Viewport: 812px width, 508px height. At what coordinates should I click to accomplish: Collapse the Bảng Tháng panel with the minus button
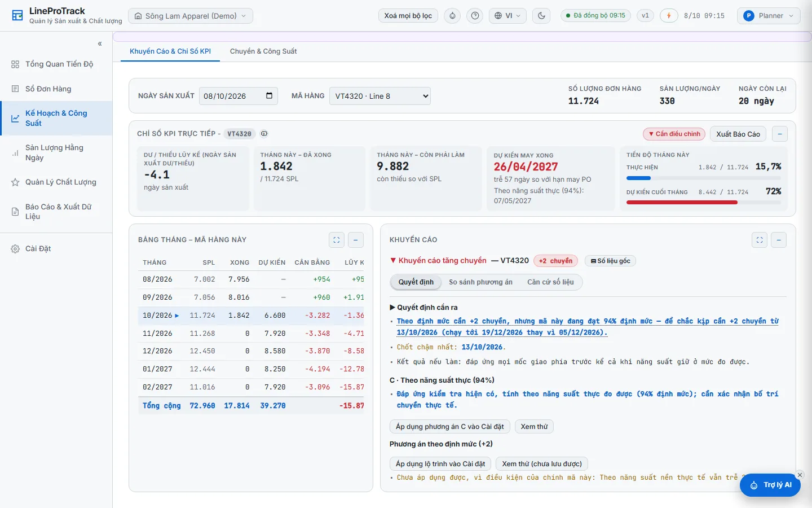[x=356, y=240]
